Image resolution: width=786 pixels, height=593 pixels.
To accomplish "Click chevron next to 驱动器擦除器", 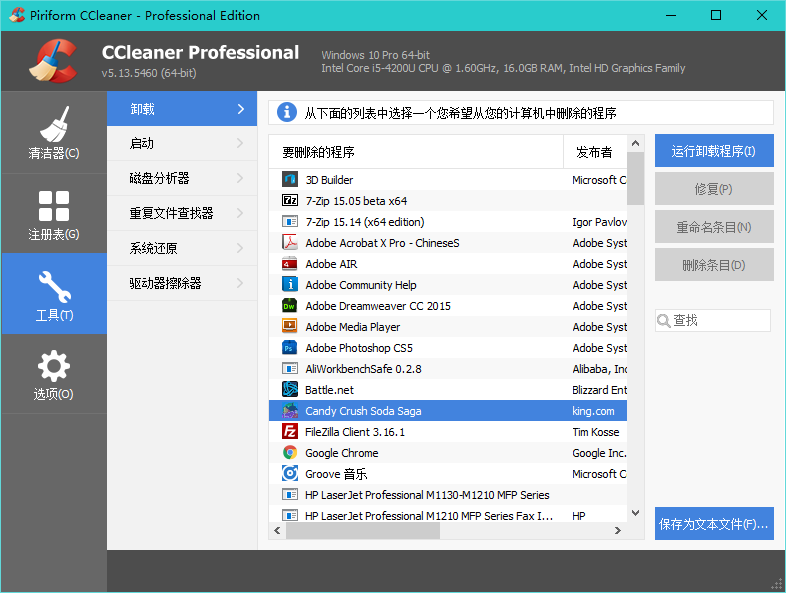I will [x=241, y=283].
